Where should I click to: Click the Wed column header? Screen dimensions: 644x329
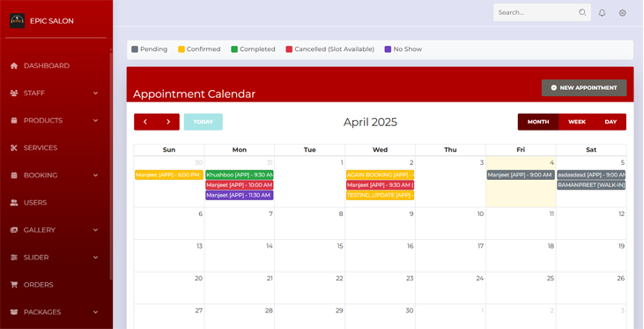click(380, 150)
